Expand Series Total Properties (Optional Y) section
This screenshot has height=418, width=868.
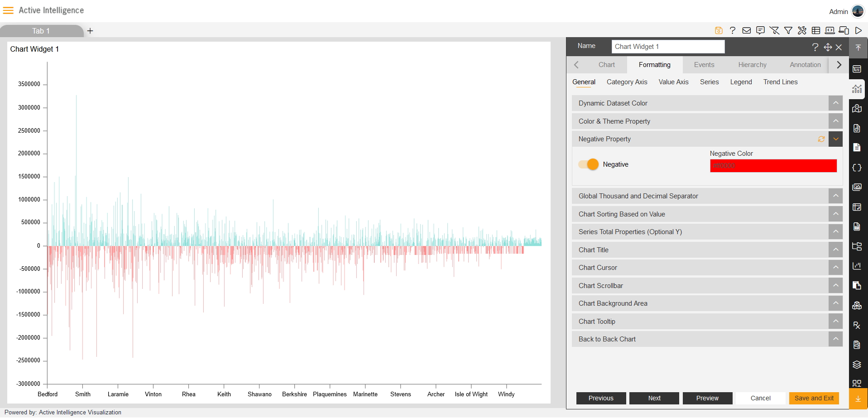click(836, 232)
